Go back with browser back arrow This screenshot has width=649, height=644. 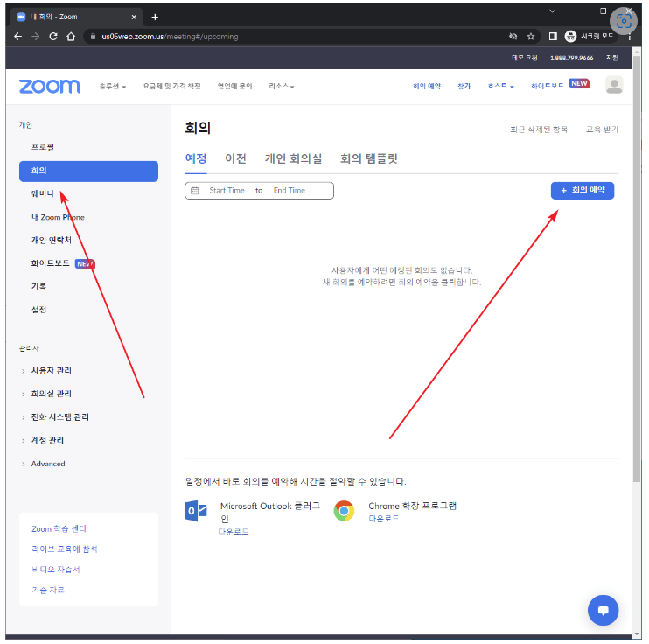[x=17, y=37]
